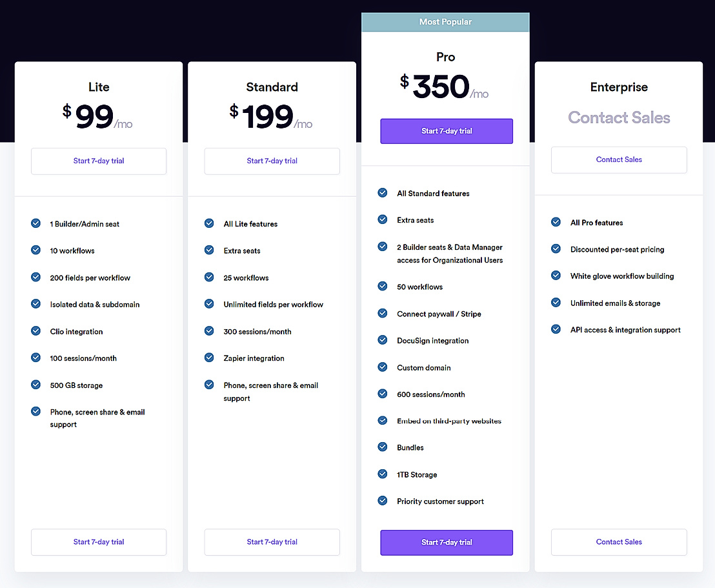Click the checkmark icon beside API access support
Viewport: 715px width, 588px height.
pyautogui.click(x=556, y=329)
